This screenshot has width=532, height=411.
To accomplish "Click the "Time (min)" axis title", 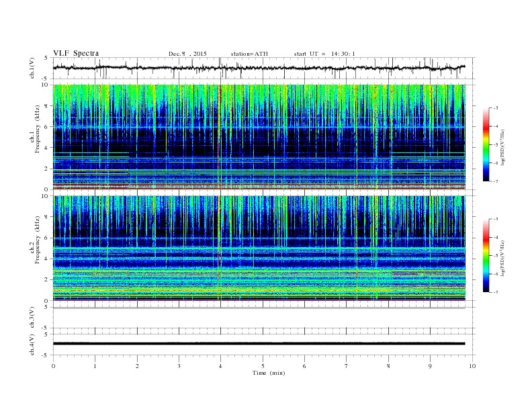I will [x=269, y=373].
